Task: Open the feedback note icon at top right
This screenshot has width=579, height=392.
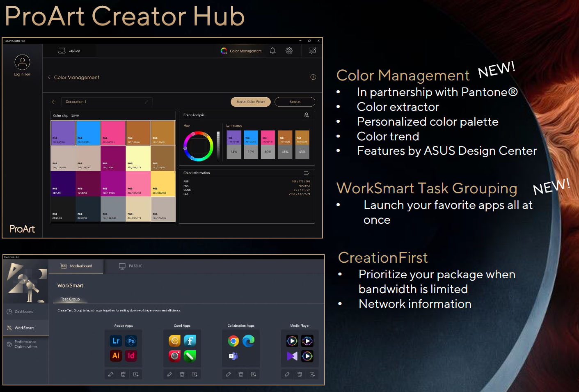Action: [312, 50]
